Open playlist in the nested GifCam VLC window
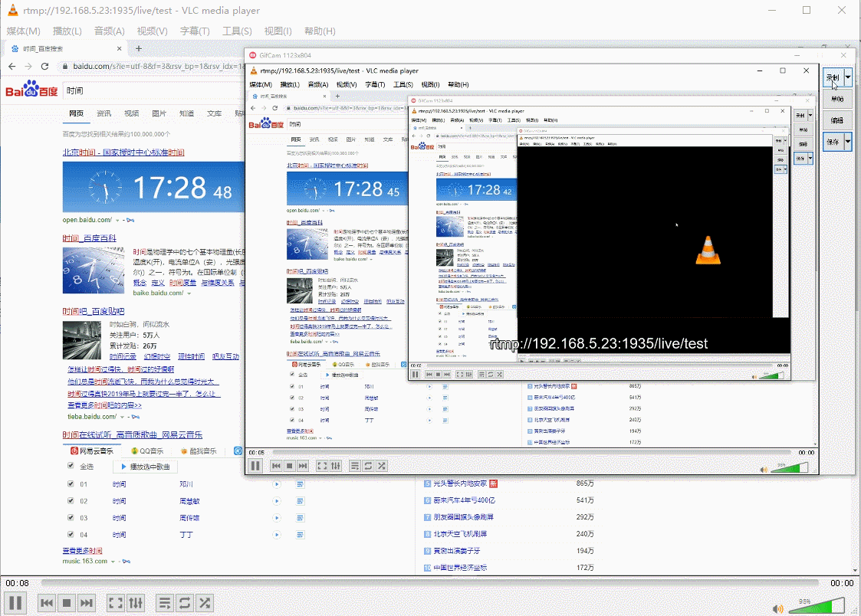Screen dimensions: 861x616 click(x=355, y=466)
